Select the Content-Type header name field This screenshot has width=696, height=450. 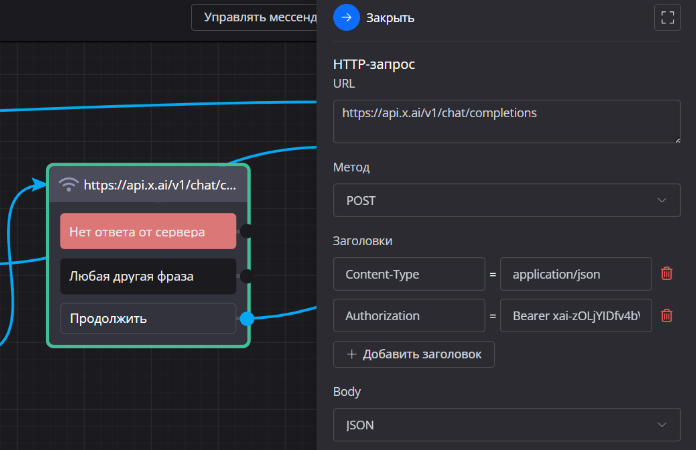pos(409,273)
